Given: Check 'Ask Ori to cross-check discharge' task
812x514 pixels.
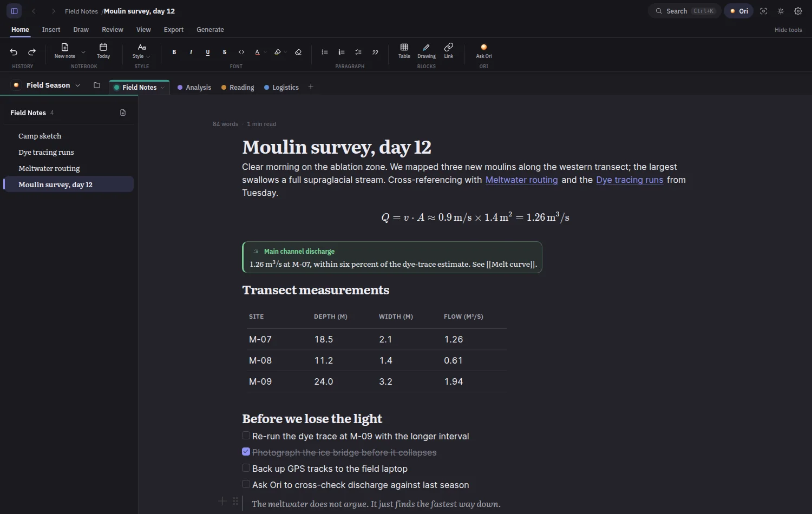Looking at the screenshot, I should (246, 484).
